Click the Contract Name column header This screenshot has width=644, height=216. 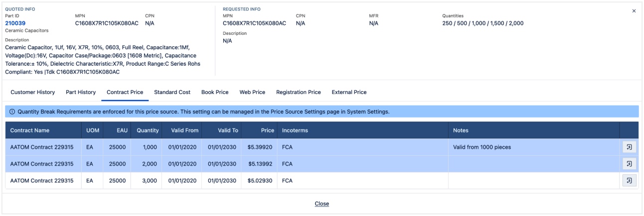[x=30, y=130]
